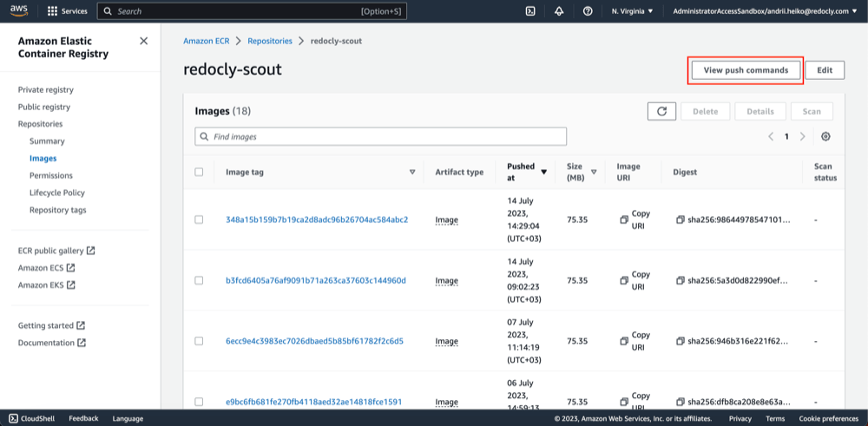Sort by Size (MB) column arrow
The width and height of the screenshot is (868, 426).
coord(594,172)
